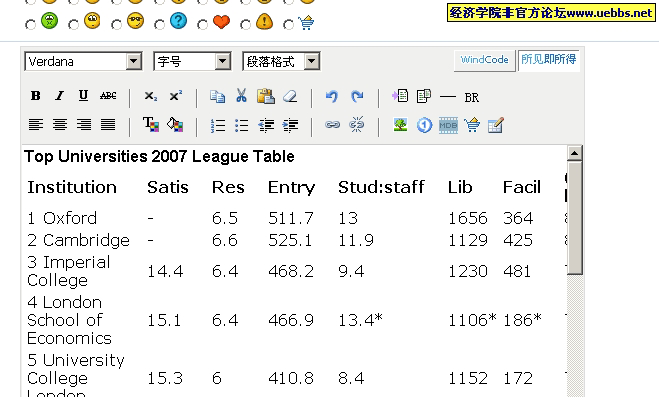Screen dimensions: 659x397
Task: Increase indent of the paragraph
Action: coord(290,125)
